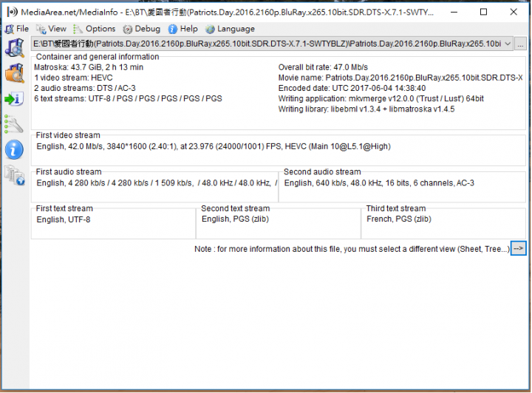Click the File menu icon
The image size is (532, 393).
pos(10,29)
